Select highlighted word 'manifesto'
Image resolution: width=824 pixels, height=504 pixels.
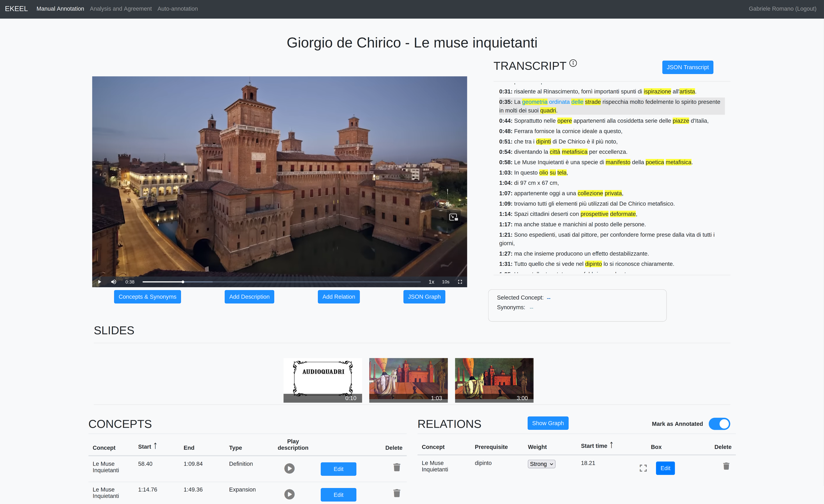point(618,162)
